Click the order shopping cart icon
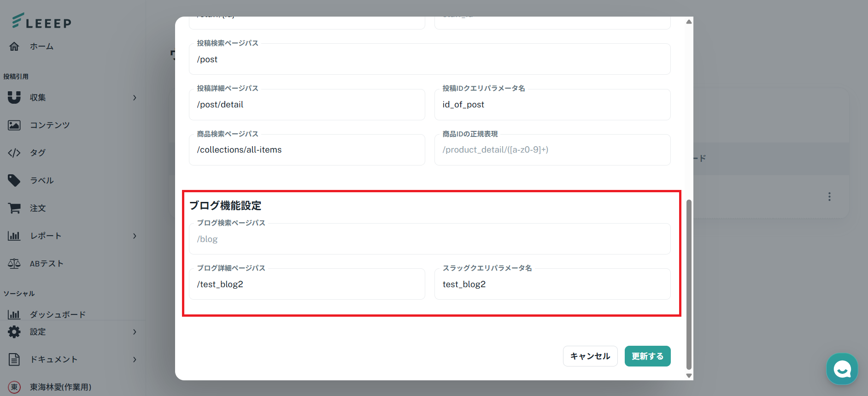This screenshot has height=396, width=868. click(x=14, y=208)
